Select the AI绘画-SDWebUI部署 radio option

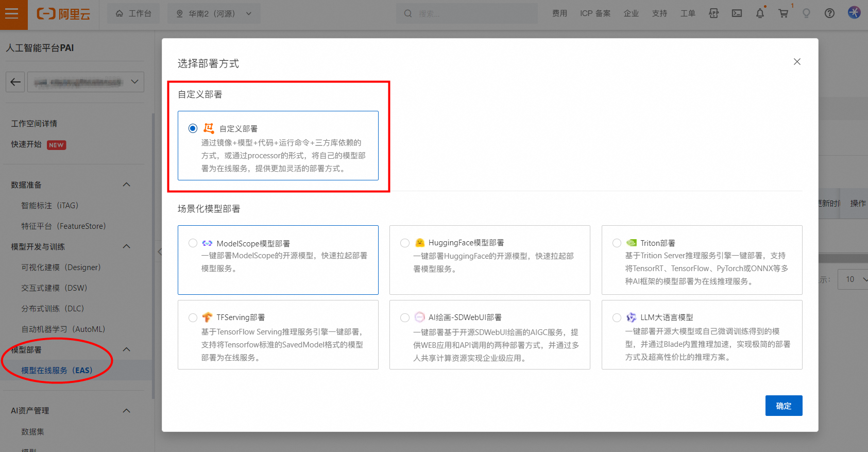tap(405, 317)
